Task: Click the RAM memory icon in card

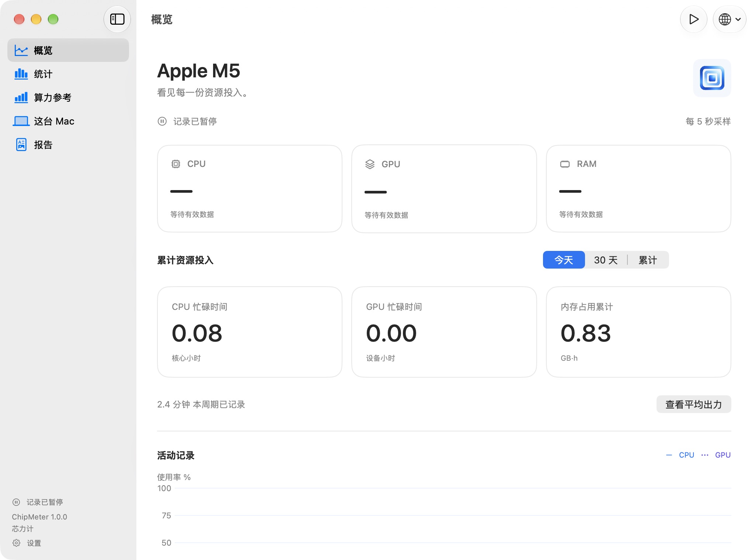Action: coord(565,164)
